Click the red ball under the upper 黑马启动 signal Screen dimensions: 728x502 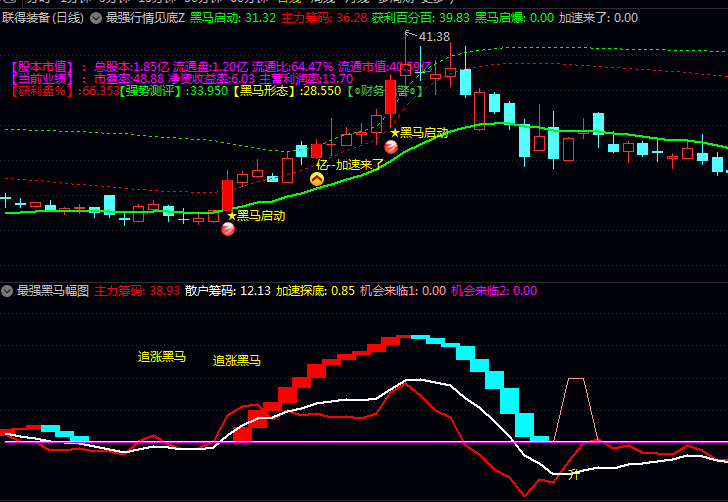[x=391, y=147]
